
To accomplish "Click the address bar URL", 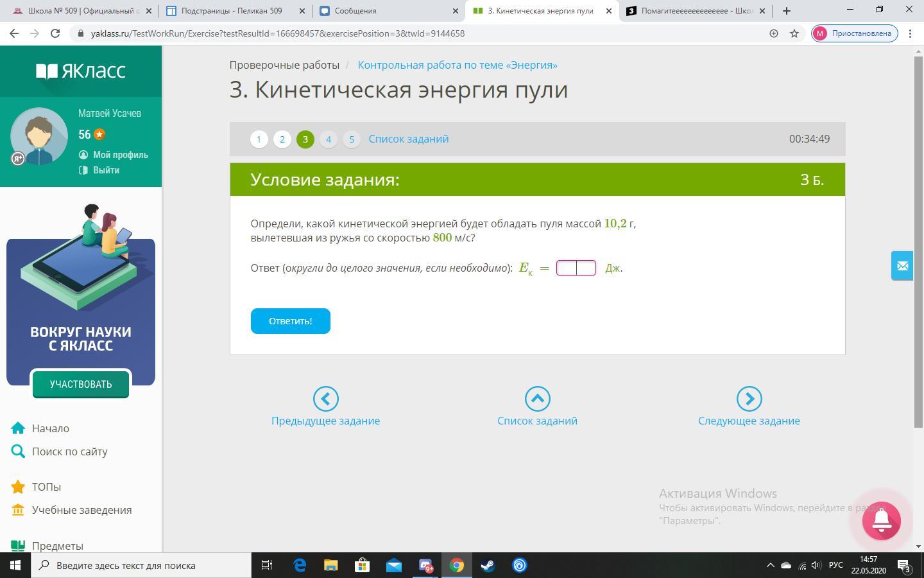I will click(278, 33).
